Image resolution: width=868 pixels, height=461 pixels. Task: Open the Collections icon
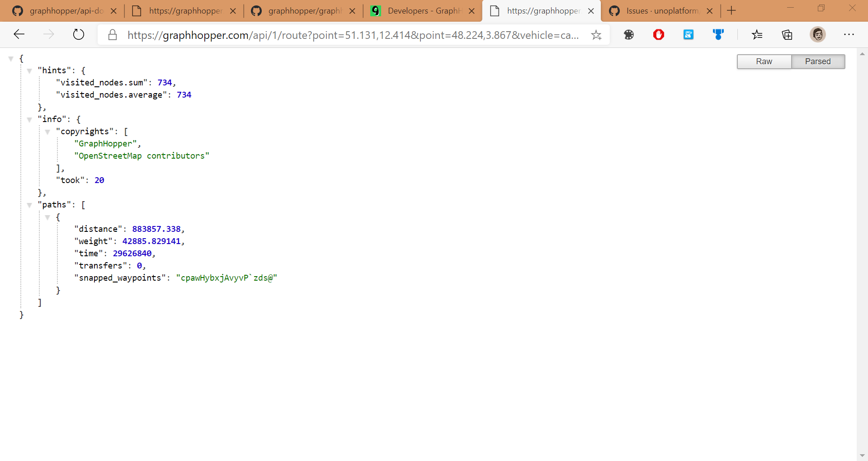tap(787, 34)
